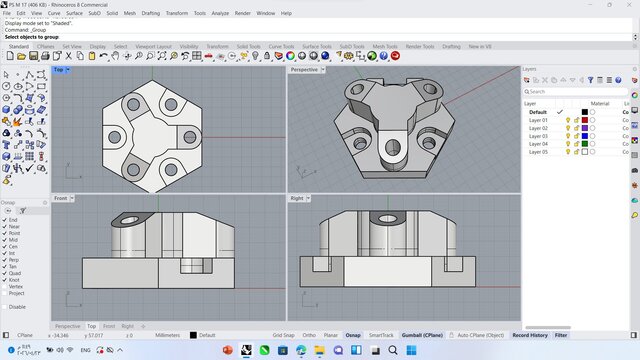This screenshot has width=640, height=360.
Task: Change Layer 02 purple color swatch
Action: tap(585, 128)
